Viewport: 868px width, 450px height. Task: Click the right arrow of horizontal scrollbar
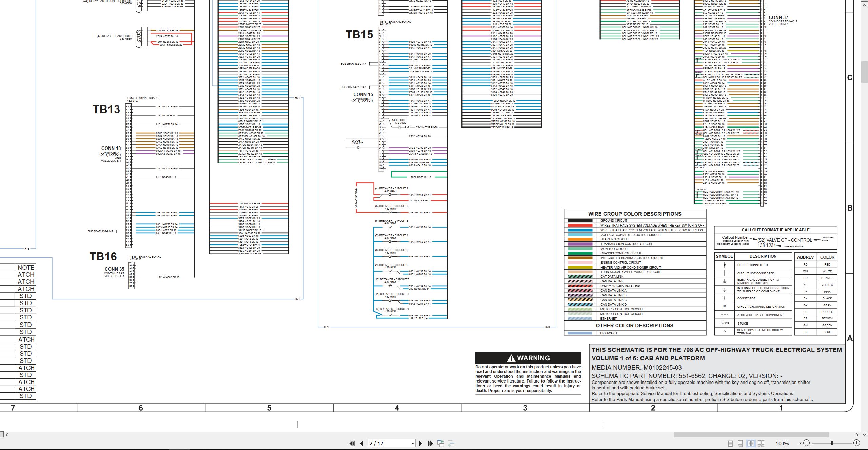point(857,435)
